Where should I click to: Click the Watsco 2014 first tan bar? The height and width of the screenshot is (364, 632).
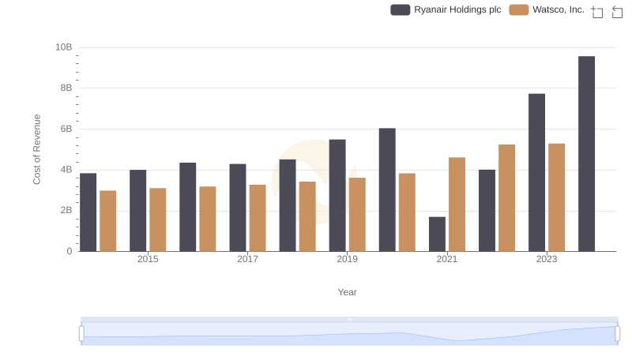tap(108, 221)
